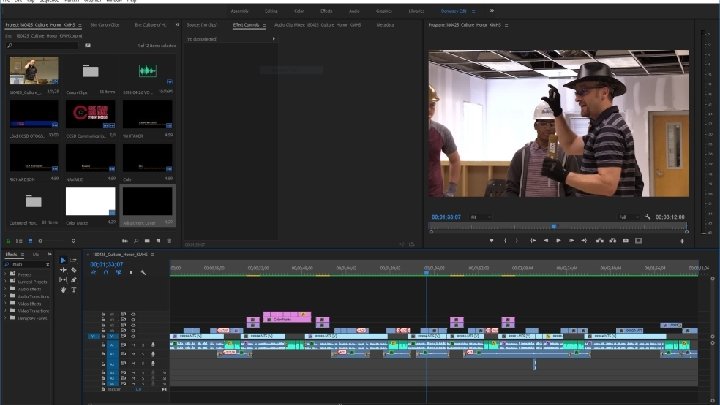Open Program monitor zoom level dropdown

click(x=480, y=217)
